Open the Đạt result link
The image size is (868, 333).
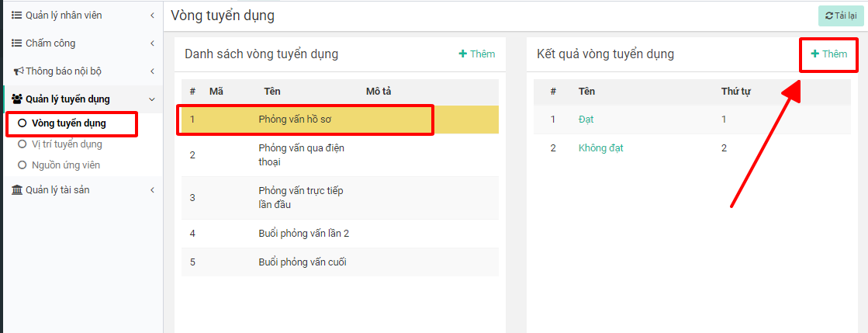(x=586, y=120)
